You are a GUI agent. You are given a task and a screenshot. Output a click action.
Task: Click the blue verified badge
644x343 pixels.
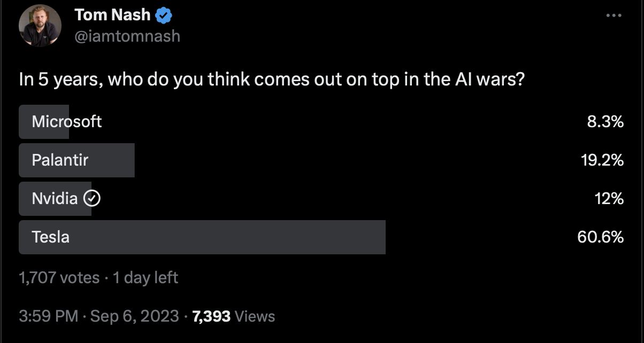tap(163, 15)
